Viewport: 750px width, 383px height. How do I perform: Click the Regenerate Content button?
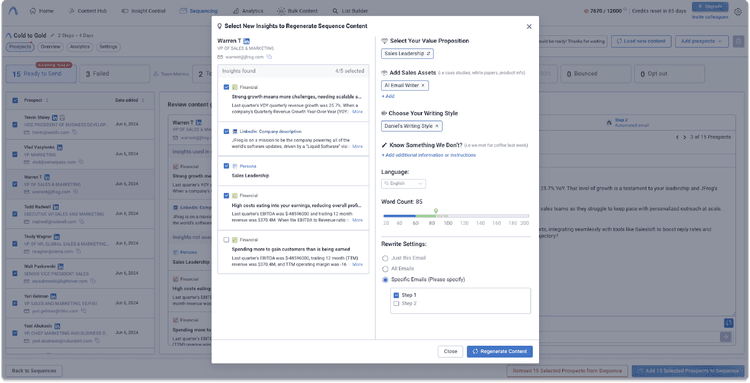[x=500, y=351]
